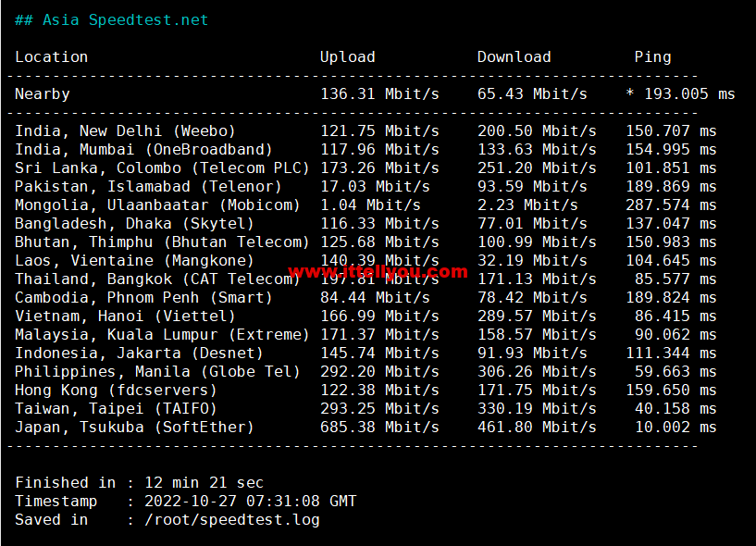The width and height of the screenshot is (756, 546).
Task: Click Tsukuba ping value 10.002 ms
Action: (676, 428)
